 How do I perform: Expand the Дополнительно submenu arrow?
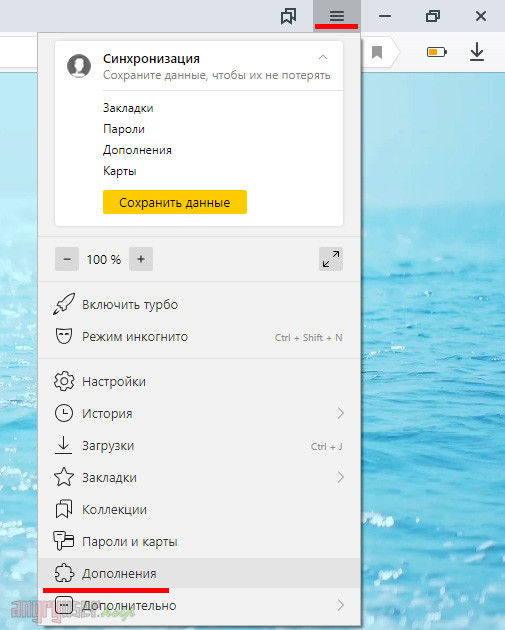tap(341, 605)
